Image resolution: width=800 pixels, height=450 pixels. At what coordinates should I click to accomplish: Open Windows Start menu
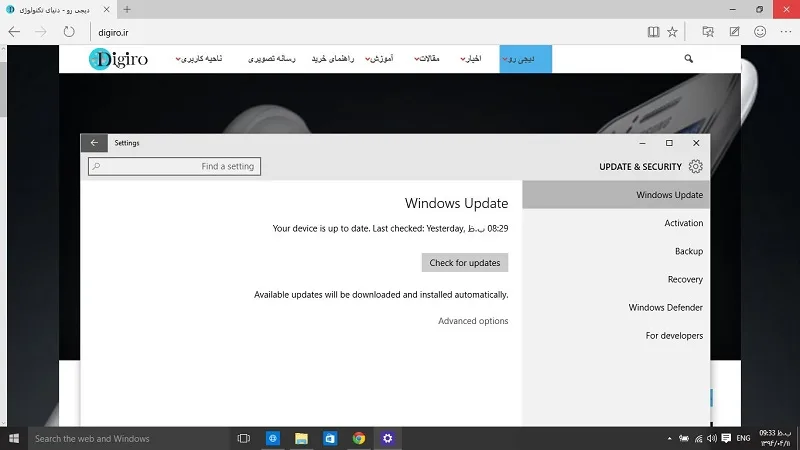[14, 438]
